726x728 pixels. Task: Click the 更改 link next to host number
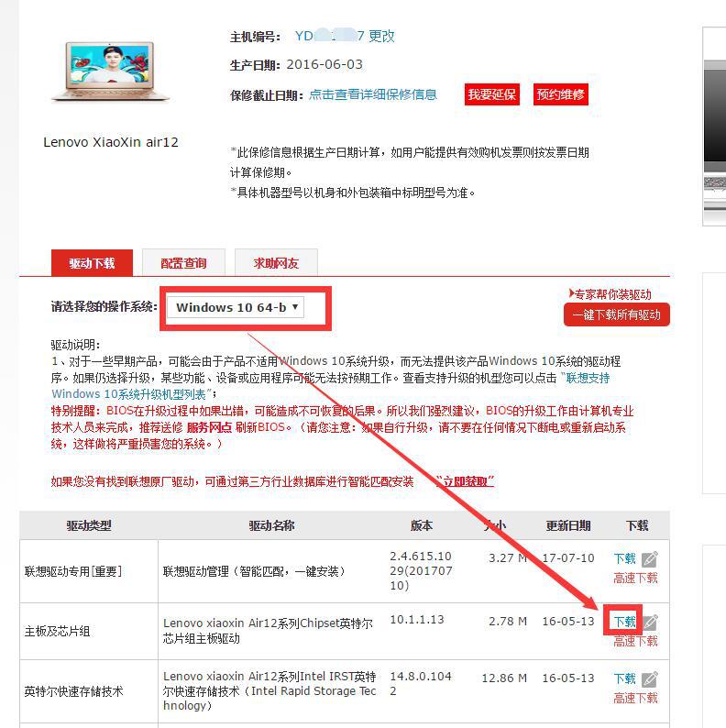[381, 36]
